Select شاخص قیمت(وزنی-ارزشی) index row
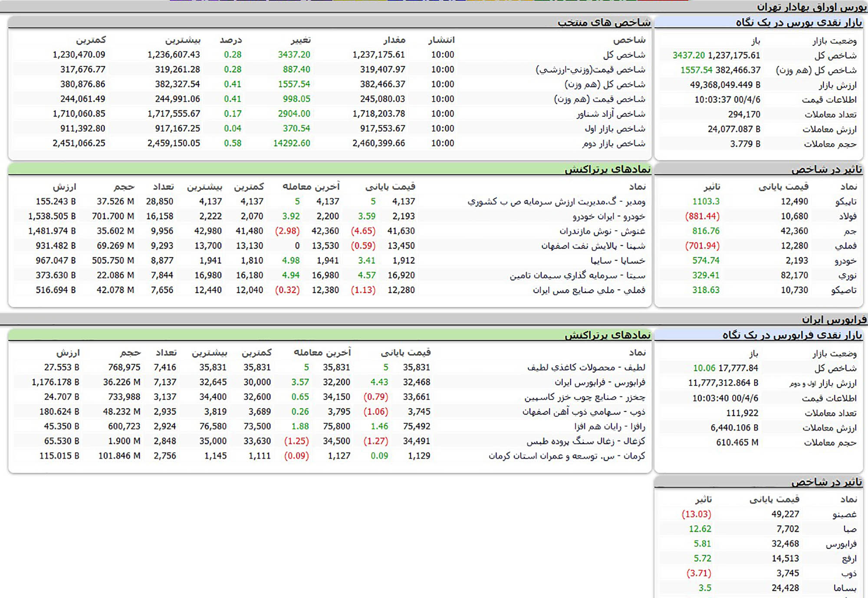The height and width of the screenshot is (598, 868). click(591, 69)
